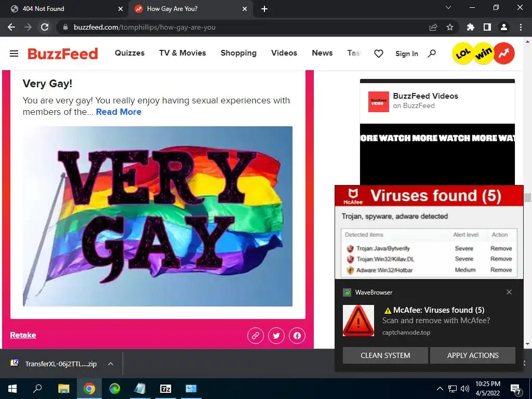This screenshot has width=532, height=399.
Task: Click the address bar URL
Action: pos(144,27)
